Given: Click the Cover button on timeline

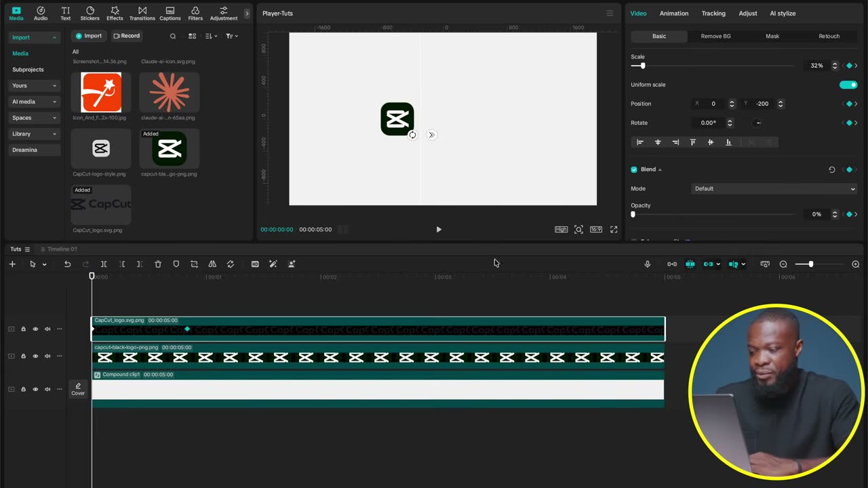Looking at the screenshot, I should (x=78, y=389).
